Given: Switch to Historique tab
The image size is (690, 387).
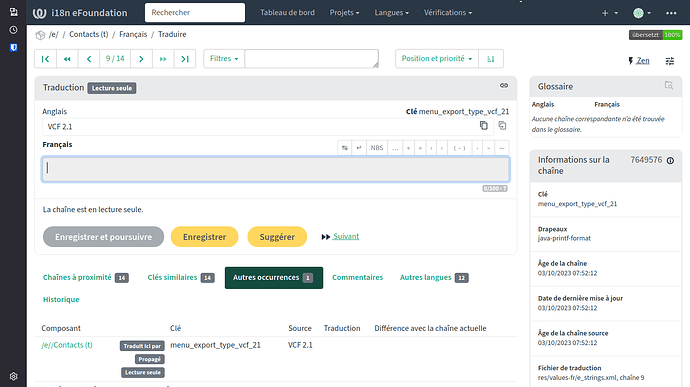Looking at the screenshot, I should click(61, 299).
